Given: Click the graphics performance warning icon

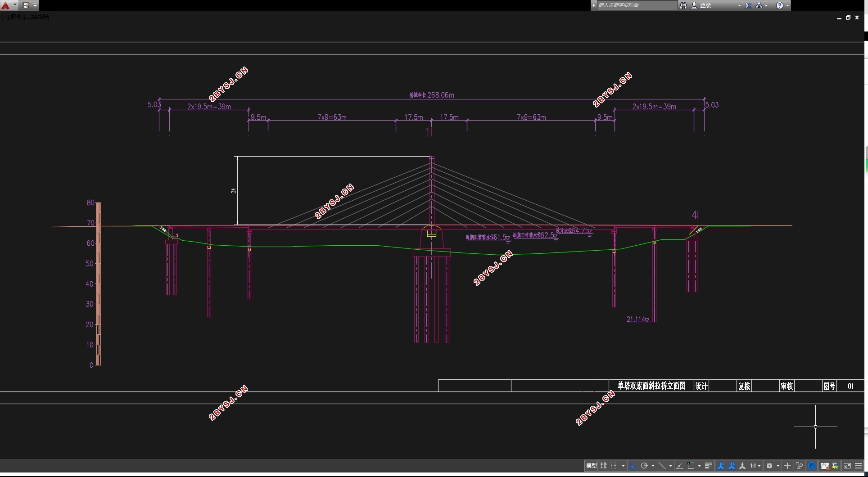Looking at the screenshot, I should (825, 466).
